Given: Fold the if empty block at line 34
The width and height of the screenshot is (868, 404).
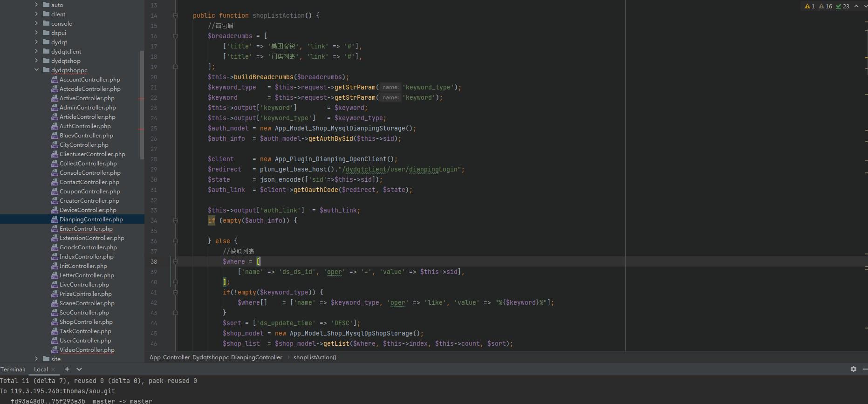Looking at the screenshot, I should pos(175,221).
